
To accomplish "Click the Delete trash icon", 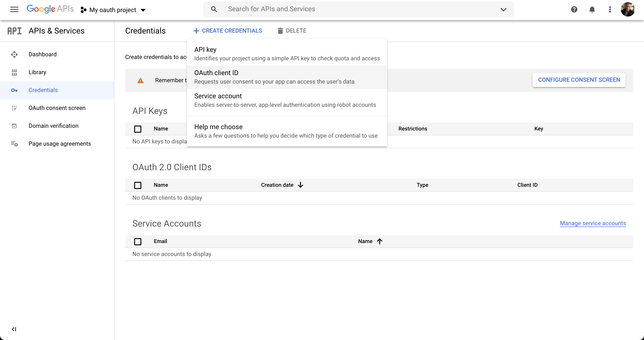I will coord(280,31).
